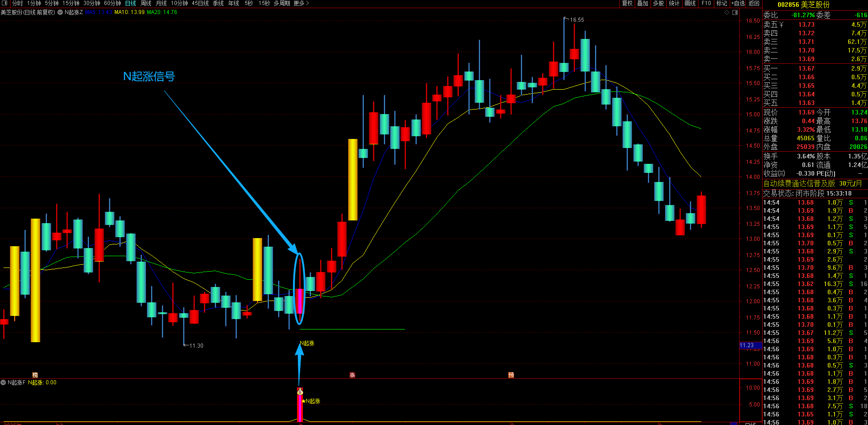Select the 15分钟 period
This screenshot has height=425, width=868.
(71, 3)
